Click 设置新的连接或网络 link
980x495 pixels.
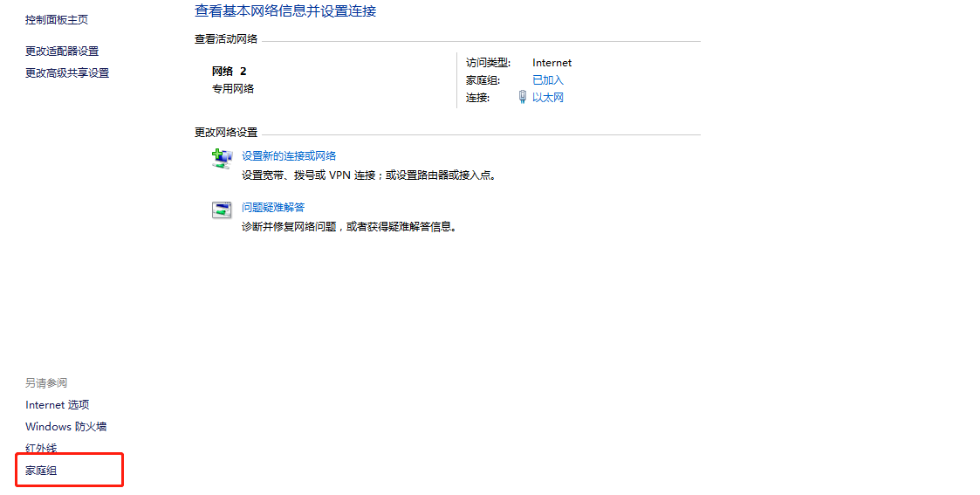click(289, 156)
